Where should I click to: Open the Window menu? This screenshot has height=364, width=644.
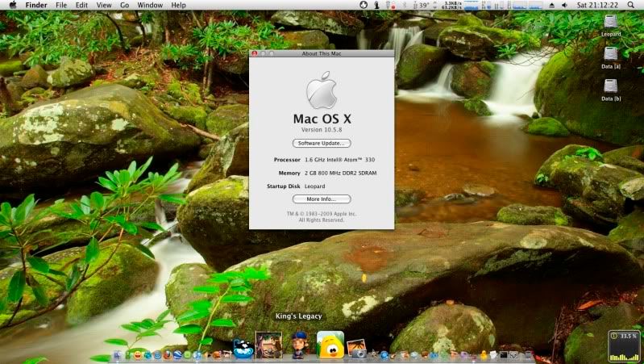point(150,6)
